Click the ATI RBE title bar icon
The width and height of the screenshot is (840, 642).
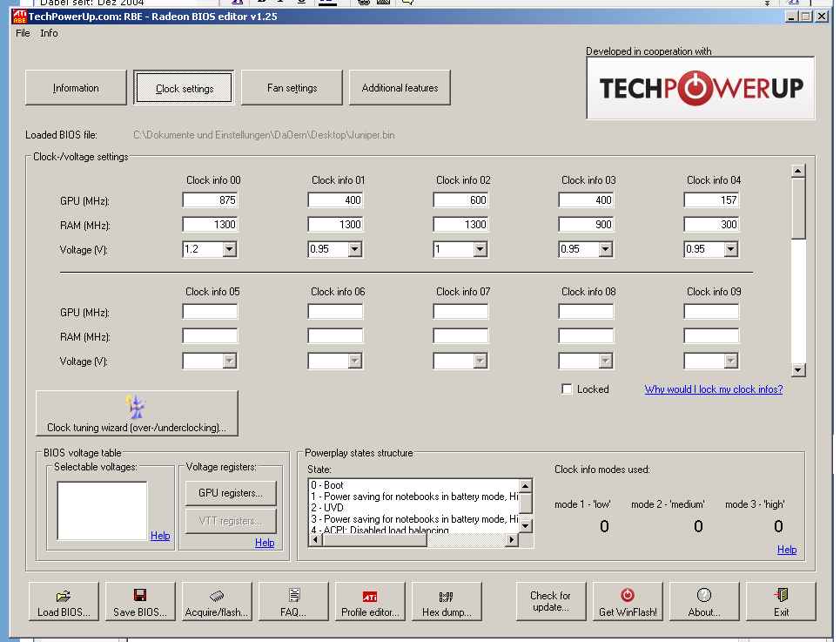click(x=19, y=17)
